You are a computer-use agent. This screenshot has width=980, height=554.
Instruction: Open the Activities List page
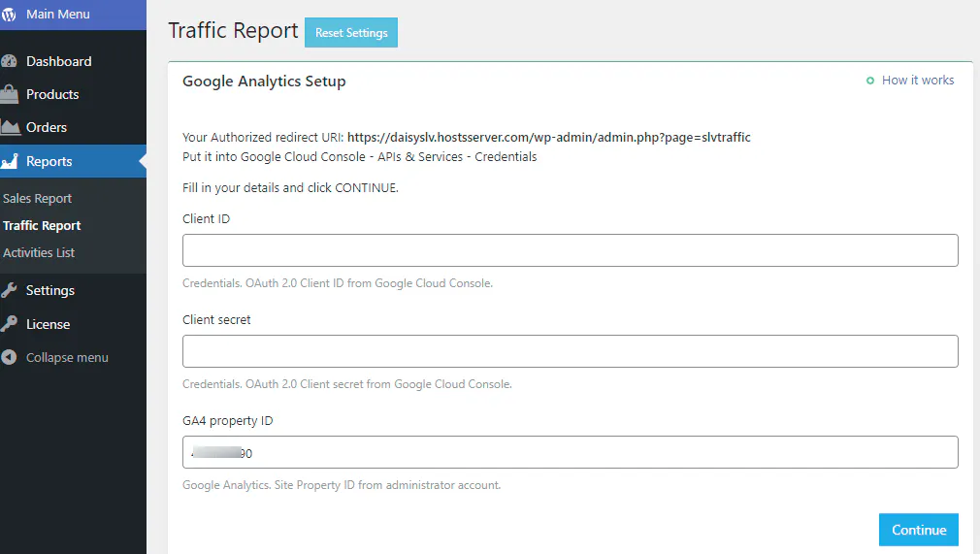point(39,252)
